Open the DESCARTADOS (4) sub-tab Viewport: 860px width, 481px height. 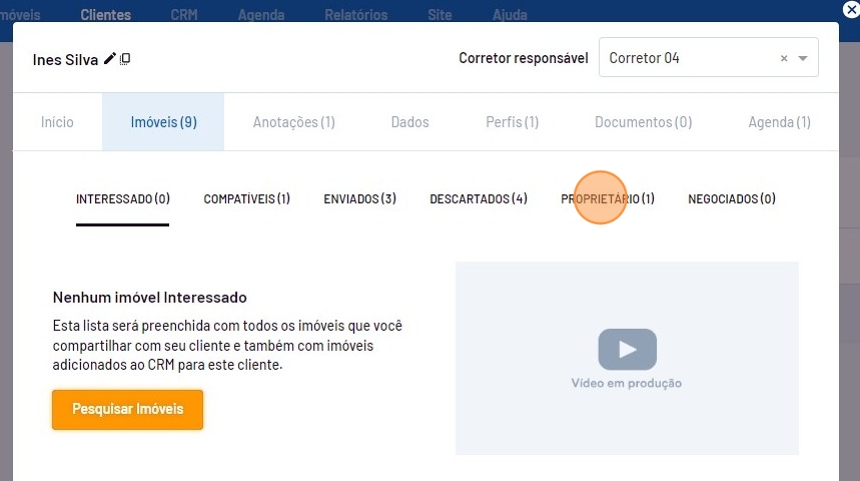[x=478, y=199]
